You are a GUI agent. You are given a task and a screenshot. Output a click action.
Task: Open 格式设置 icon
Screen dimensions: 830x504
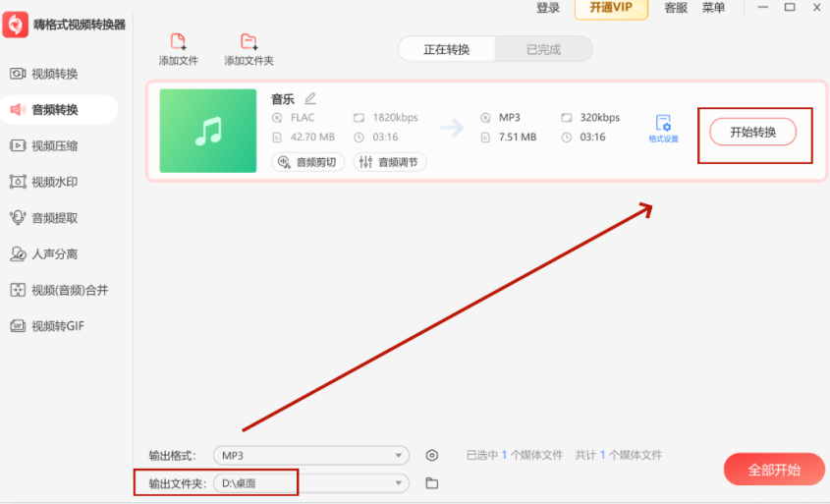click(x=663, y=128)
